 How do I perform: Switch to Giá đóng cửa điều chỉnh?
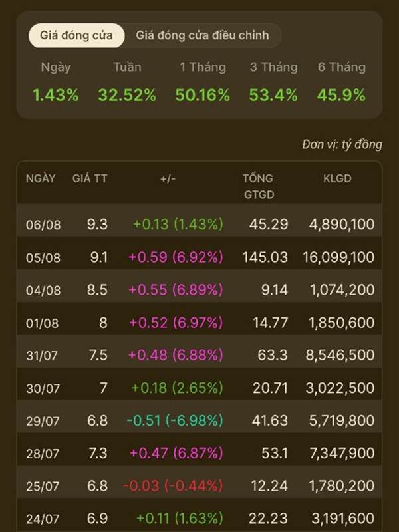tap(203, 35)
